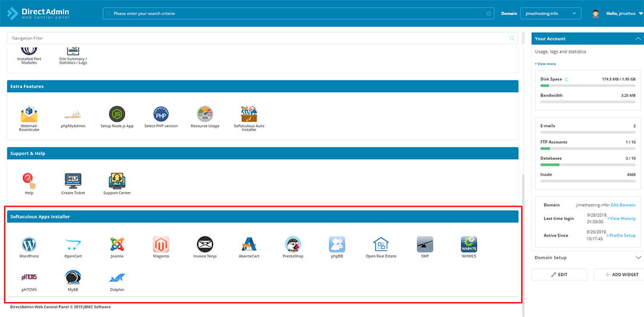644x317 pixels.
Task: Open Webmail: Roundcube
Action: pyautogui.click(x=29, y=114)
